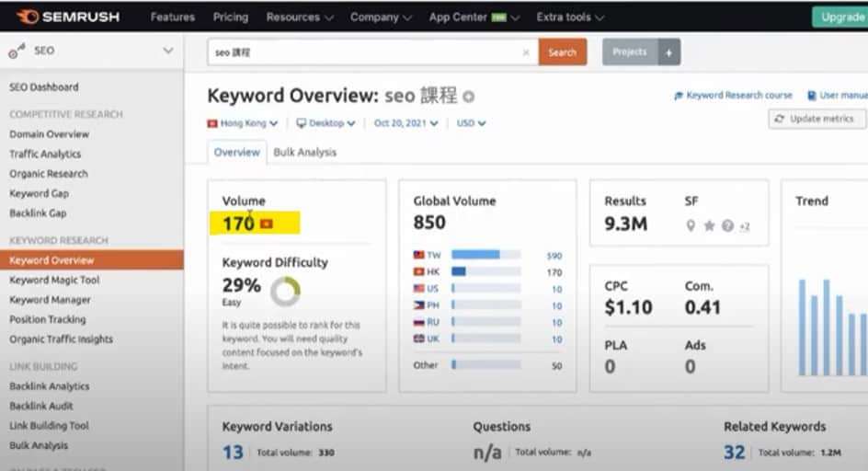Viewport: 868px width, 471px height.
Task: Click the Other volume bar
Action: click(x=486, y=364)
